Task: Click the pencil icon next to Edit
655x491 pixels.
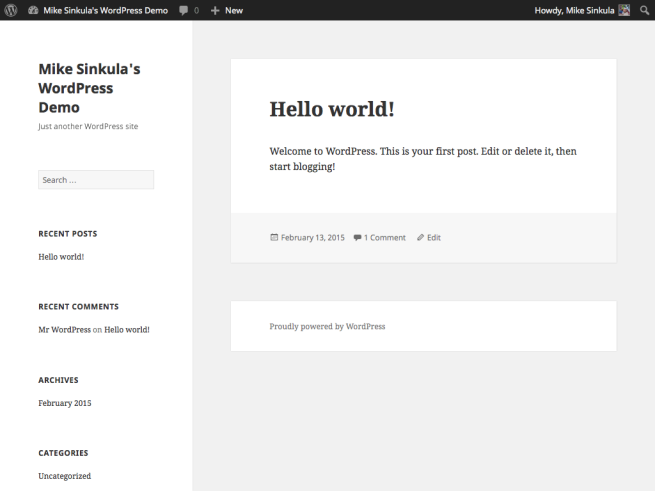Action: [421, 237]
